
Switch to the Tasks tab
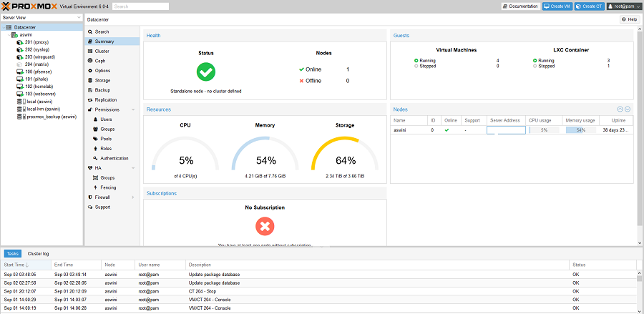pos(12,254)
